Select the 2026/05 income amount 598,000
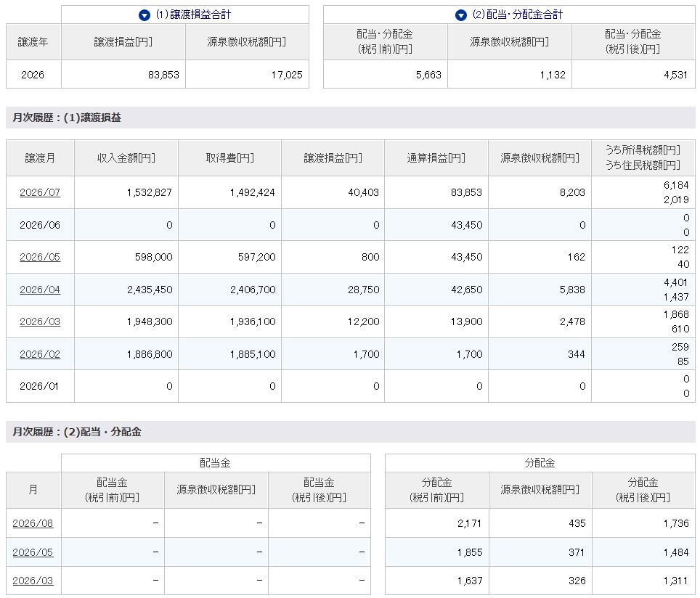 click(153, 257)
